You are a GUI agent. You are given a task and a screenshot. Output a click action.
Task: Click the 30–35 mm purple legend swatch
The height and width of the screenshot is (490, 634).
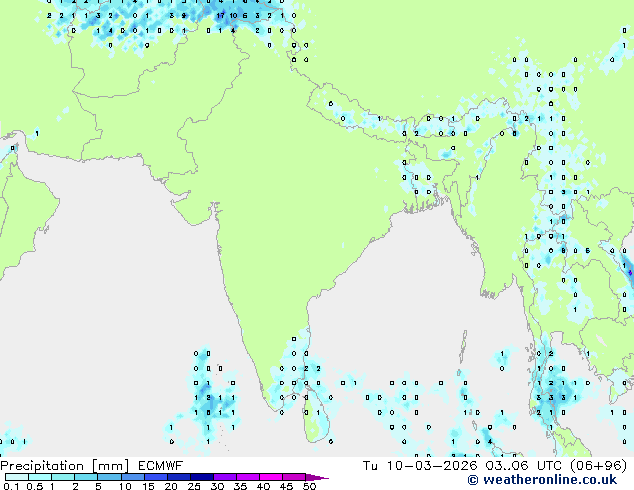click(224, 477)
